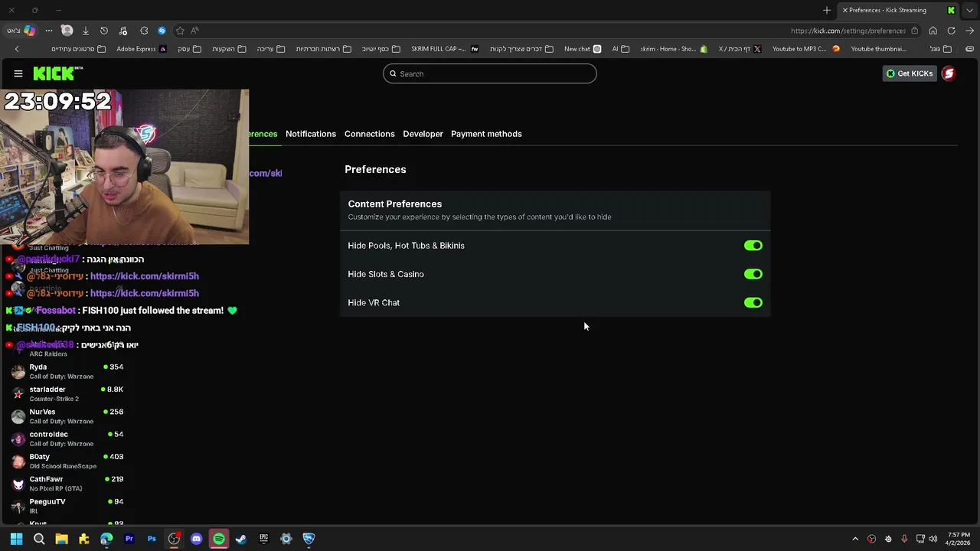Screen dimensions: 980x551
Task: Click the Windows Start button
Action: click(x=16, y=539)
